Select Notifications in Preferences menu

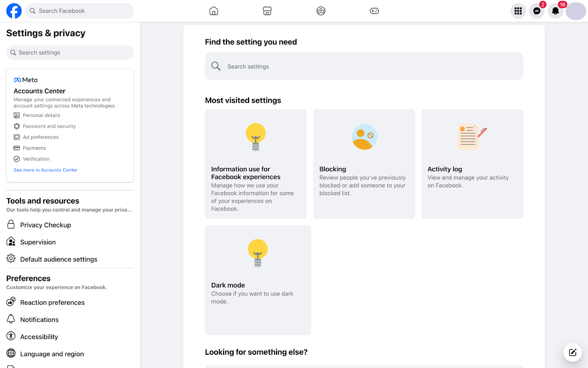[70, 319]
